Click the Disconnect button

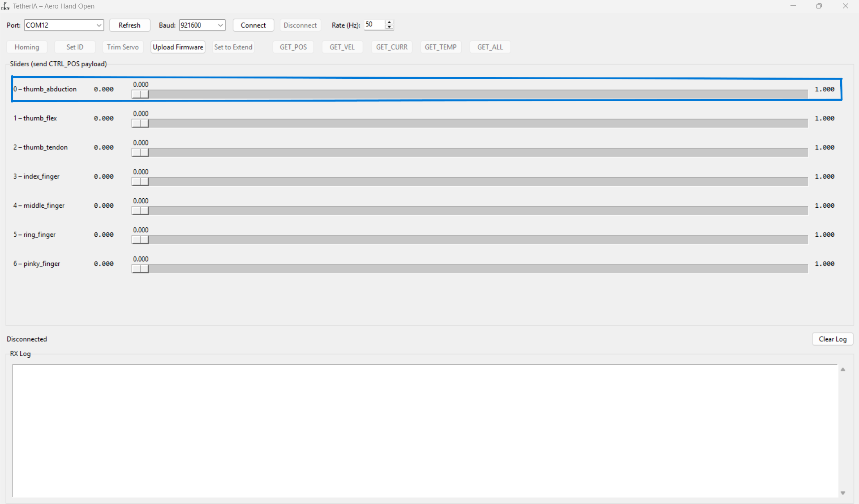pos(300,25)
